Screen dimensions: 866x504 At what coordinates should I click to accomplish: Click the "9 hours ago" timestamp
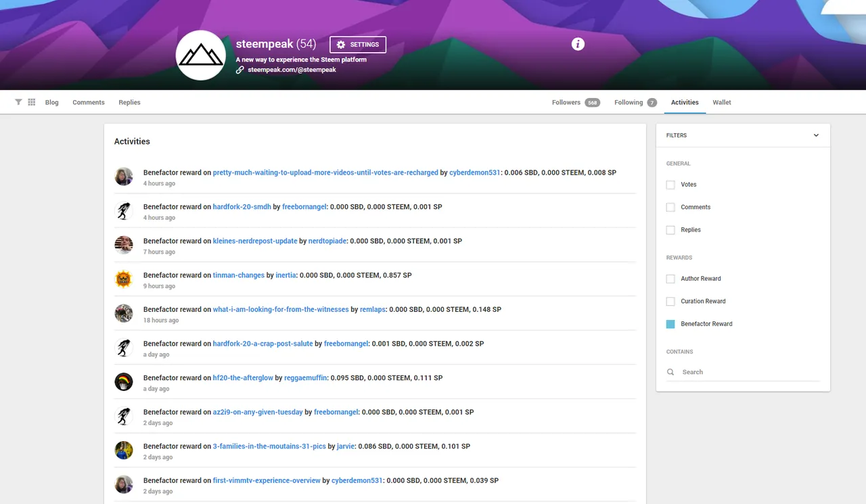[159, 286]
